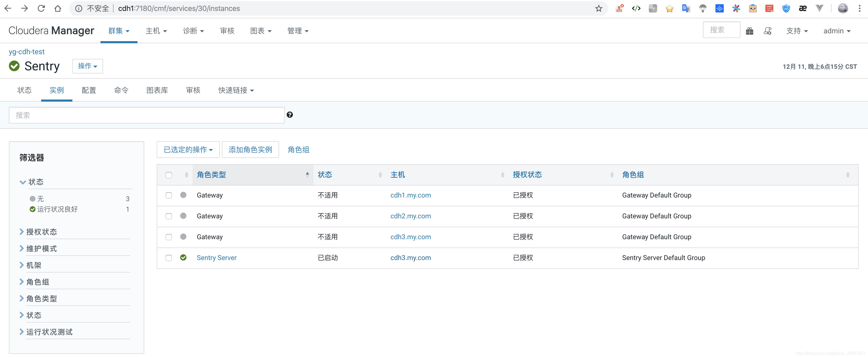
Task: Open the parcel gift icon in header
Action: click(x=750, y=31)
